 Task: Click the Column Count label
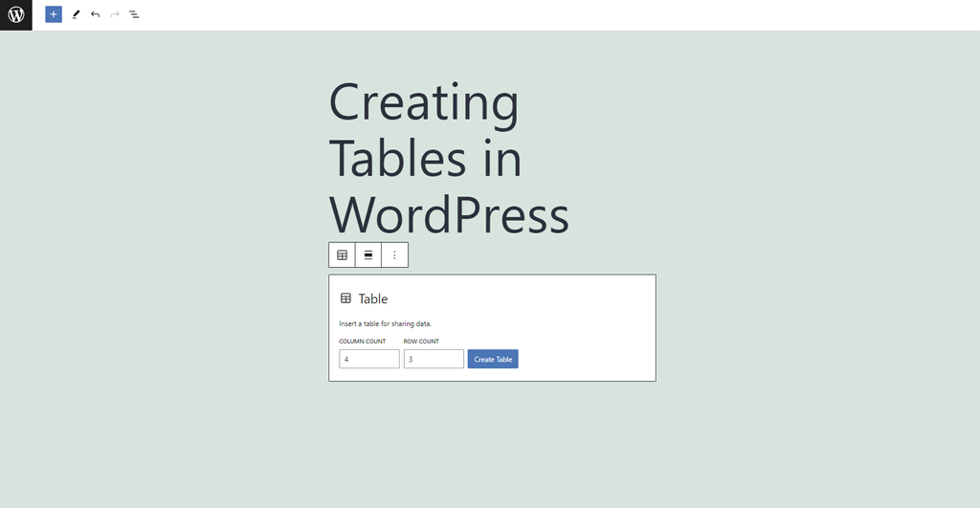pos(362,342)
